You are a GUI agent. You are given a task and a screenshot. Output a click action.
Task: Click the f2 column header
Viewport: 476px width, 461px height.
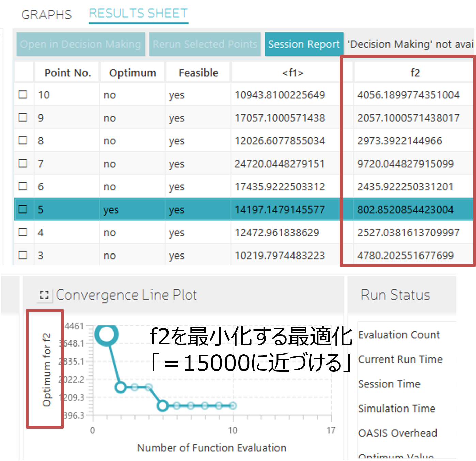click(x=415, y=73)
